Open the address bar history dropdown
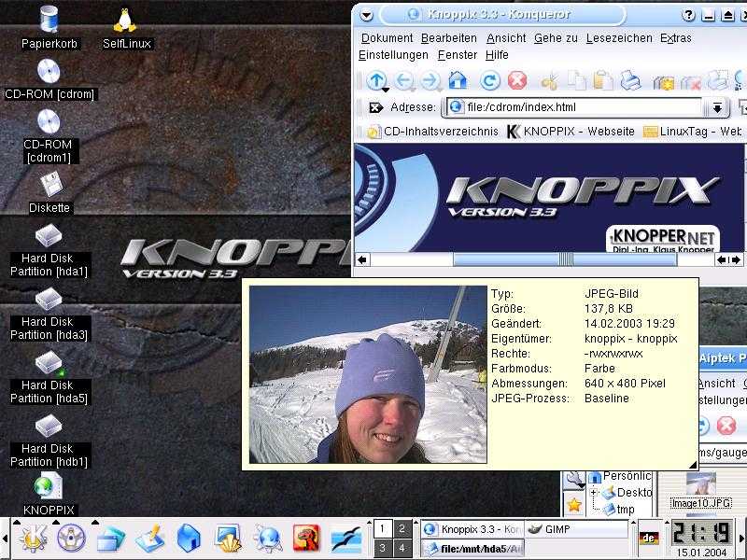The height and width of the screenshot is (560, 747). 716,107
